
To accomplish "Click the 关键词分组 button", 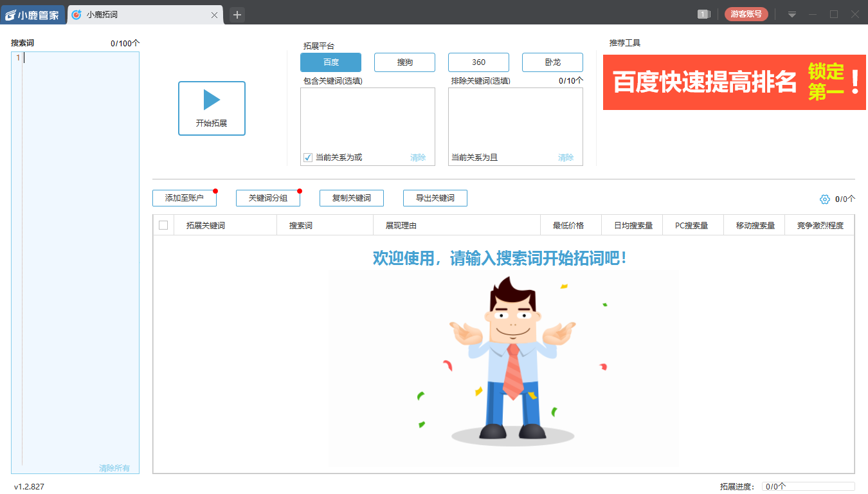I will coord(268,198).
